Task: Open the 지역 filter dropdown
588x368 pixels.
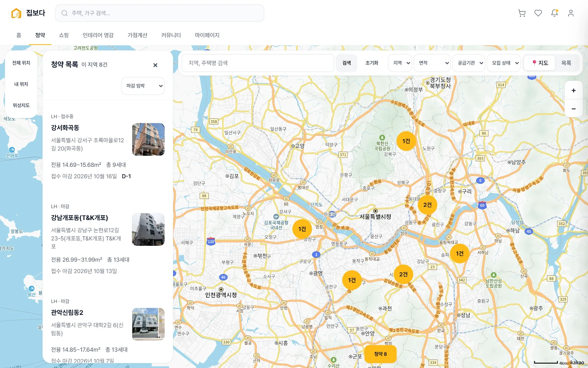Action: point(399,63)
